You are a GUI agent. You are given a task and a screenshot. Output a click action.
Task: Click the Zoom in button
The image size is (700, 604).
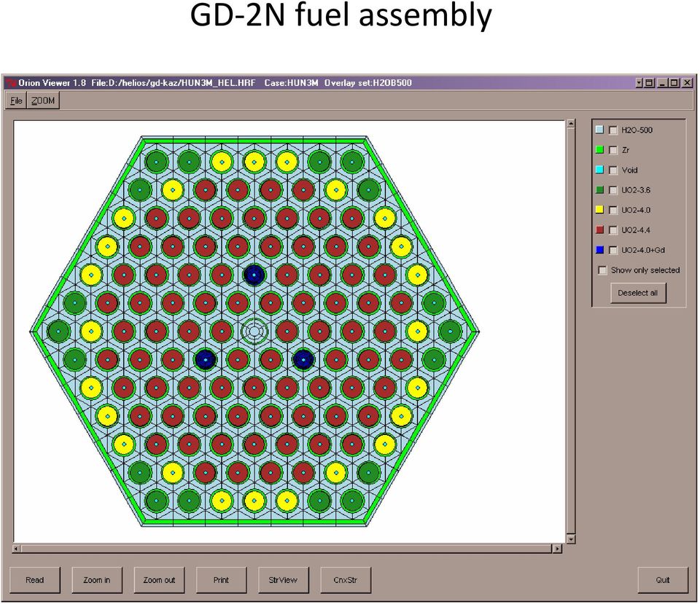tap(97, 580)
